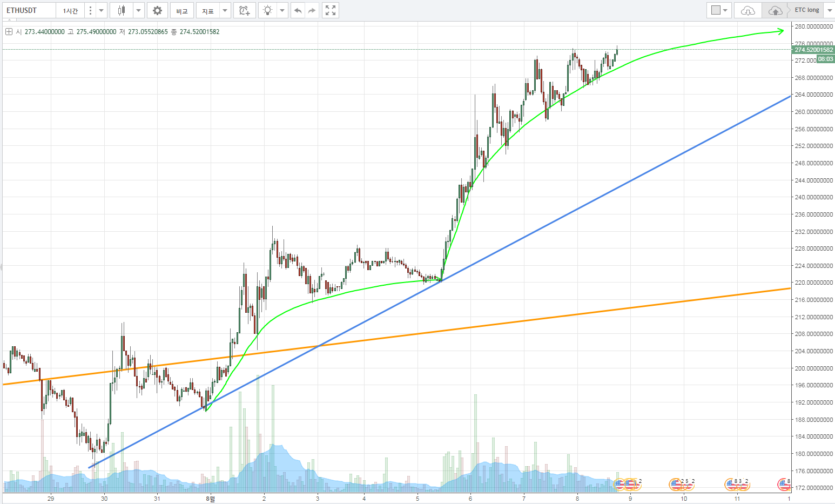Add an alert with the alarm clock icon
The image size is (835, 504).
pyautogui.click(x=245, y=10)
